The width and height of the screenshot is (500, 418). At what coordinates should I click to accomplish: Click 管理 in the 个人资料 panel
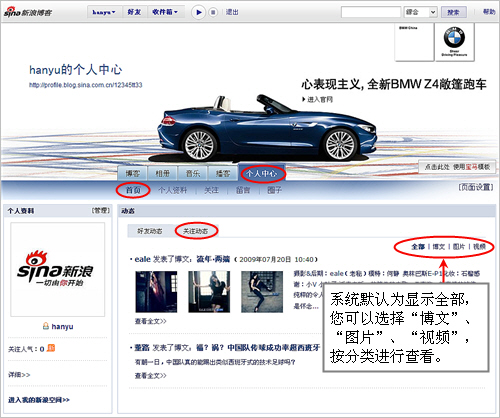point(101,210)
